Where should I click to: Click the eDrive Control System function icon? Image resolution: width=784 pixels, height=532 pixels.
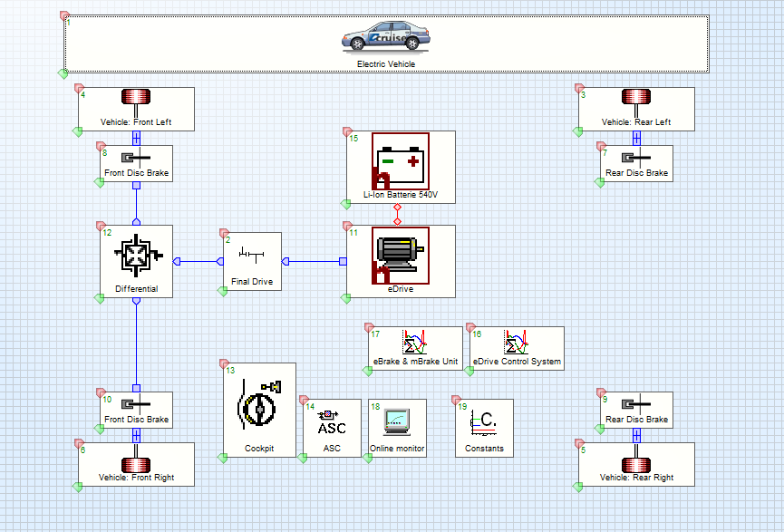pyautogui.click(x=516, y=342)
